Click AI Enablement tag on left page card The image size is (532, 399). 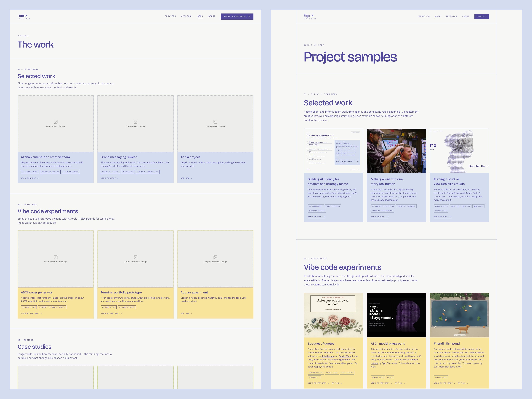tap(30, 172)
